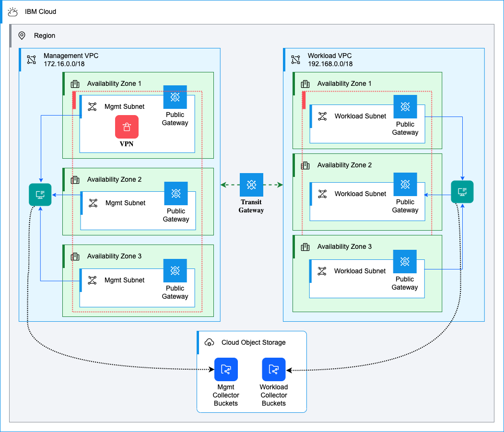Click 'Workload Subnet' label in Zone 1

point(360,117)
